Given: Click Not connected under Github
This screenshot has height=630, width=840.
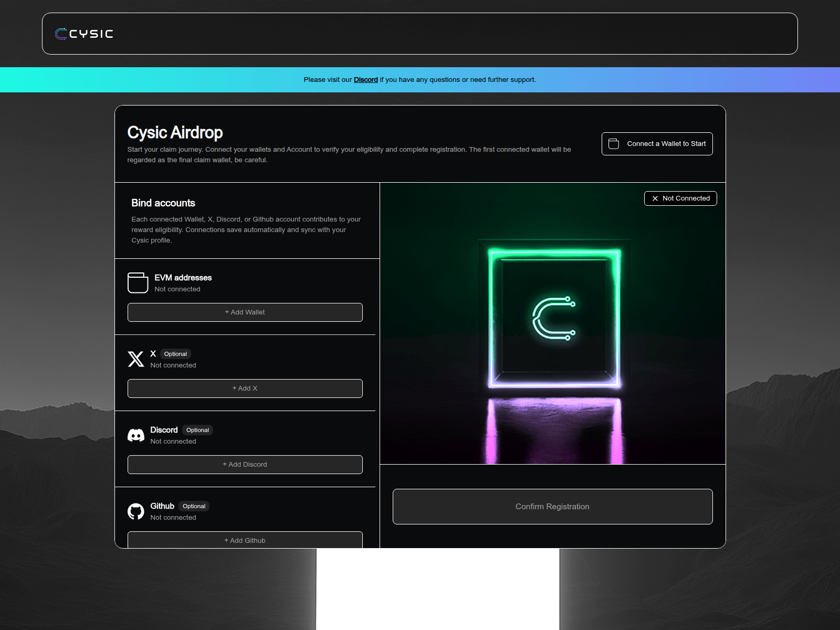Looking at the screenshot, I should point(173,518).
